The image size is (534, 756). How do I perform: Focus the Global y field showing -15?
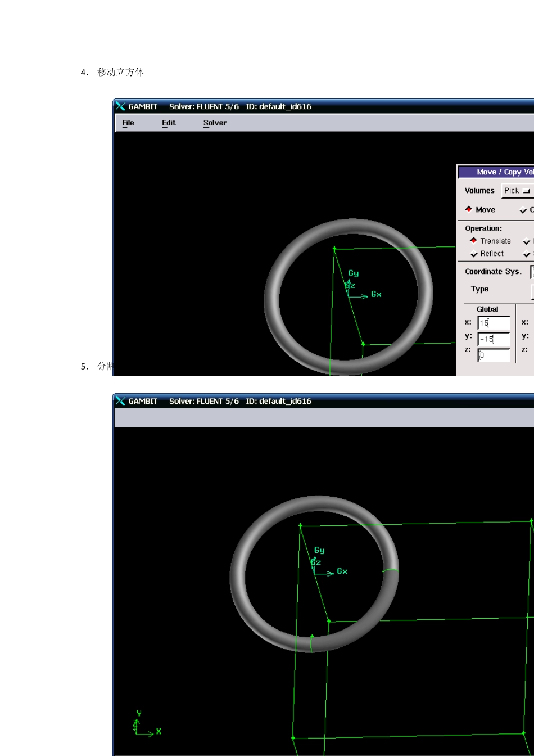pos(494,339)
